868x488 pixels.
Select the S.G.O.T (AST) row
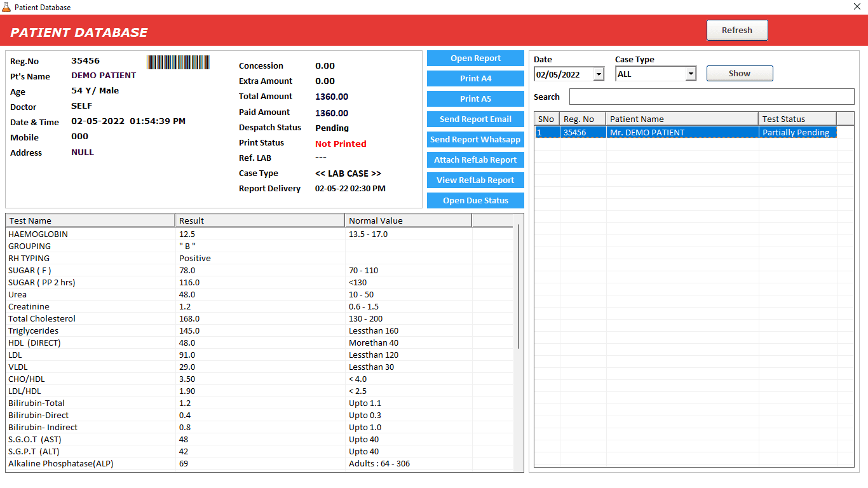[x=259, y=439]
